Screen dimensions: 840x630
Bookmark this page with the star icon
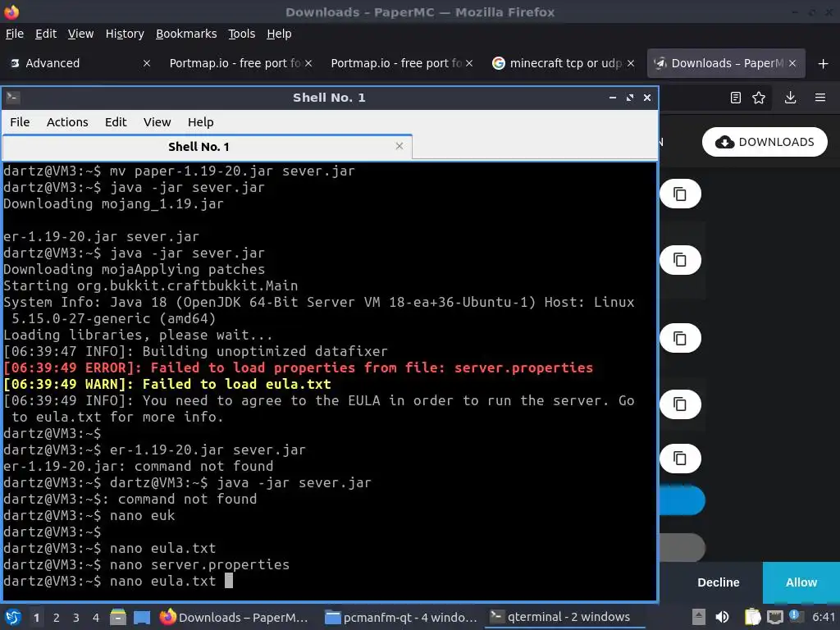pos(759,98)
